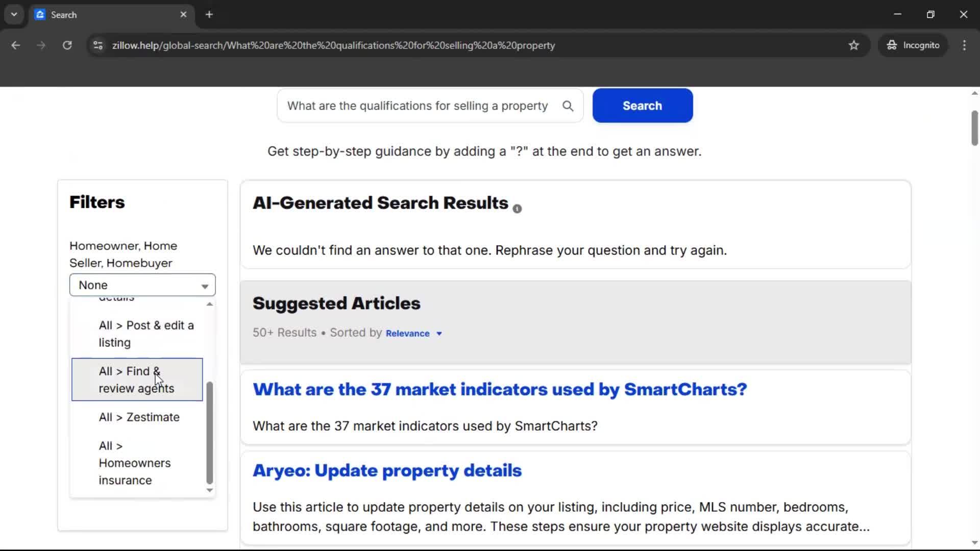The width and height of the screenshot is (980, 551).
Task: Open the Relevance sort dropdown
Action: click(x=414, y=333)
